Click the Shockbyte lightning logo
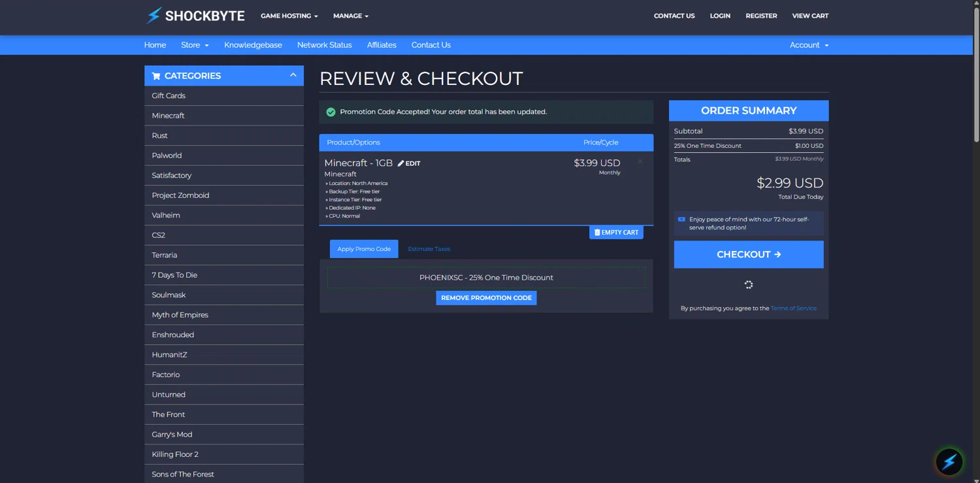Image resolution: width=980 pixels, height=483 pixels. (195, 16)
